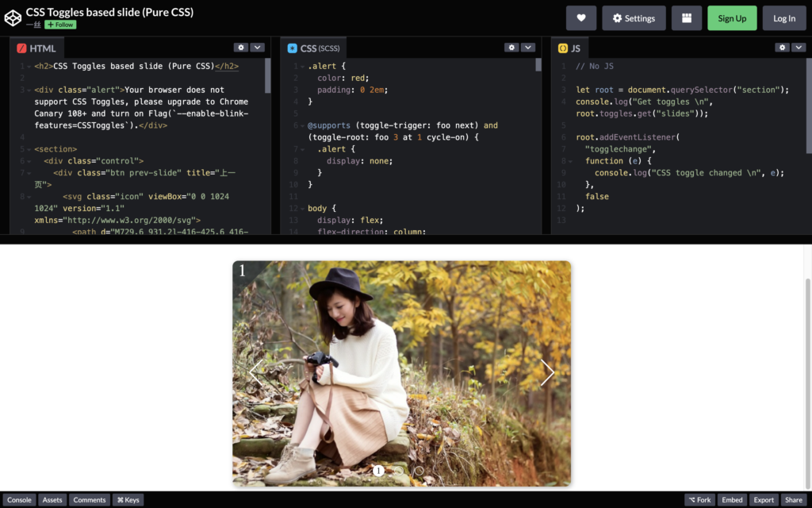Click the CSS editor vertical scrollbar
Viewport: 812px width, 508px height.
538,65
